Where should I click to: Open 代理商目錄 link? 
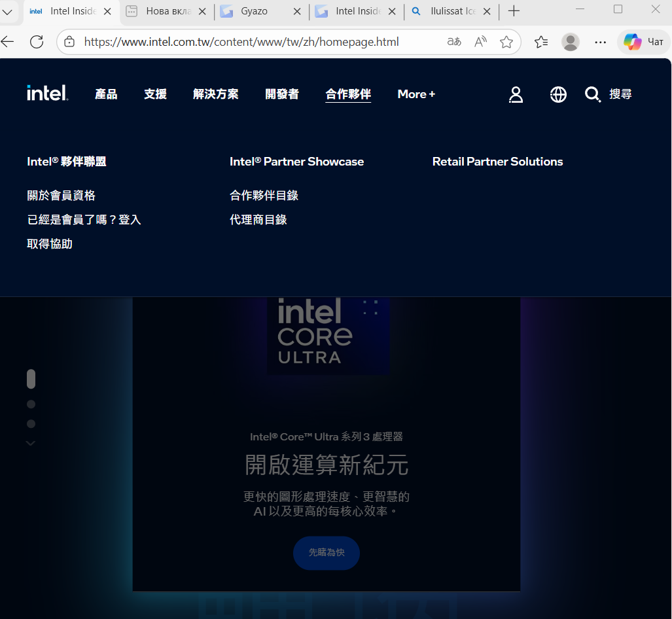point(258,219)
